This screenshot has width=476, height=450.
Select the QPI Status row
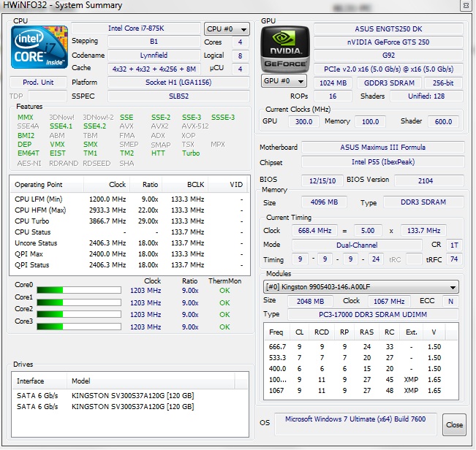point(129,264)
